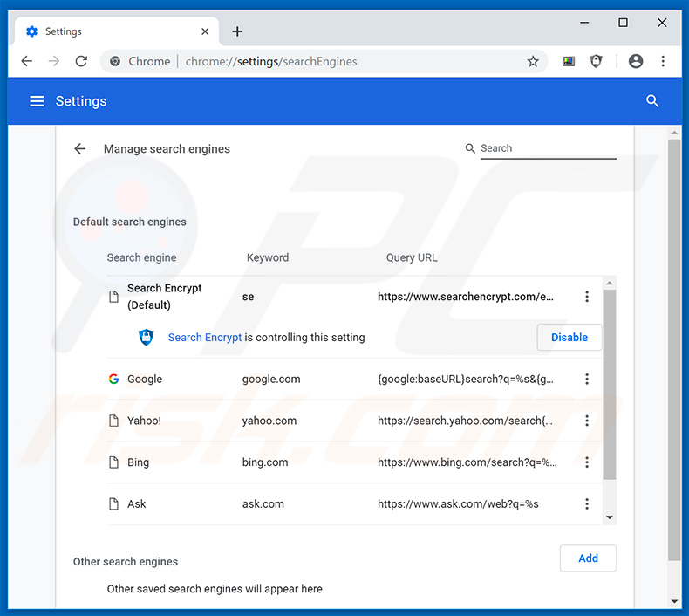Select the bing.com keyword
The height and width of the screenshot is (616, 689).
click(x=265, y=462)
